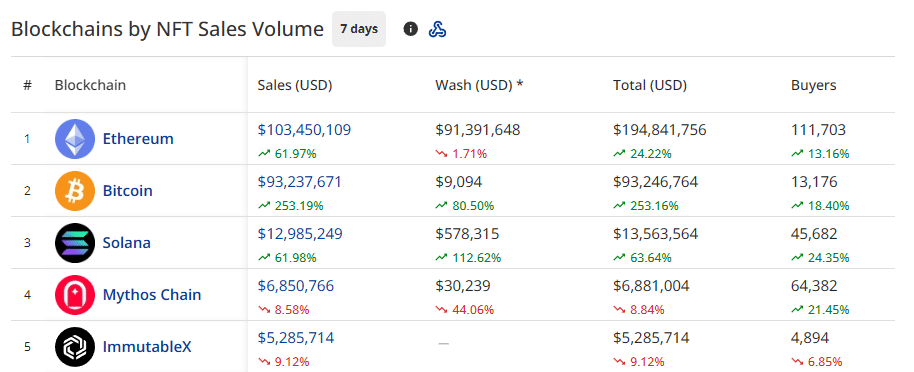Select Solana total $13,563,564
Image resolution: width=914 pixels, height=372 pixels.
656,233
